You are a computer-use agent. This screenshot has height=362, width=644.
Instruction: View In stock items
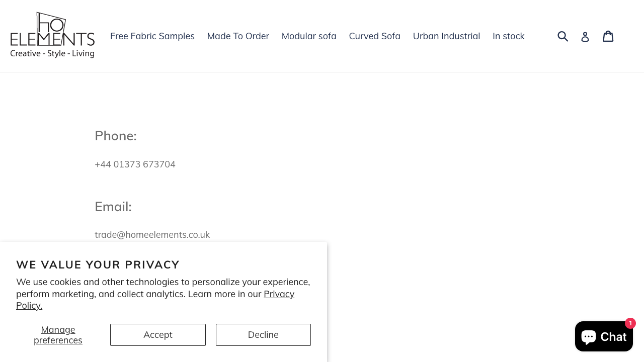click(508, 36)
